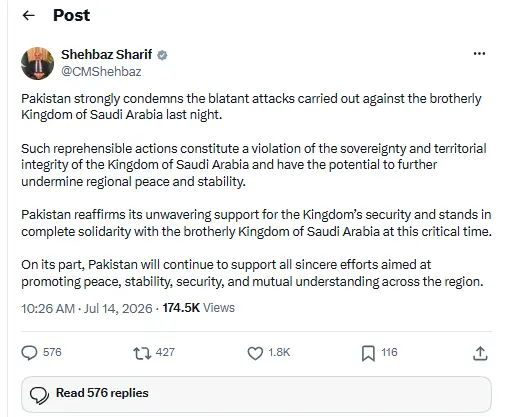Screen dimensions: 506x417
Task: Click the 576 reply count
Action: pos(52,352)
